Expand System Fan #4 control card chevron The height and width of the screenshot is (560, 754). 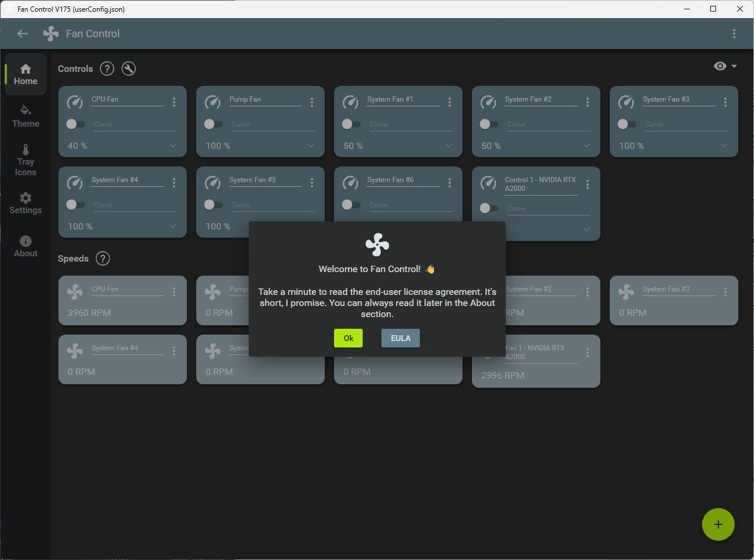tap(173, 226)
